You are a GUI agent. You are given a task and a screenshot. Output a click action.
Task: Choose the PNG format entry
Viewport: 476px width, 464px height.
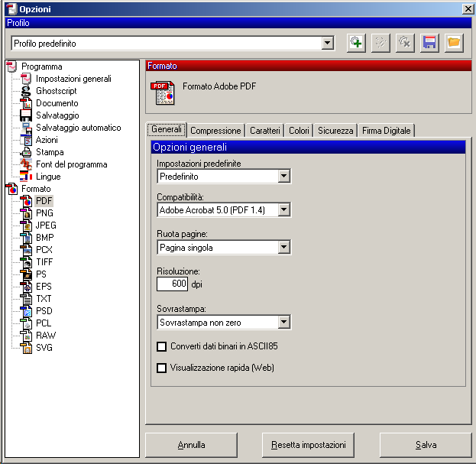pyautogui.click(x=44, y=213)
